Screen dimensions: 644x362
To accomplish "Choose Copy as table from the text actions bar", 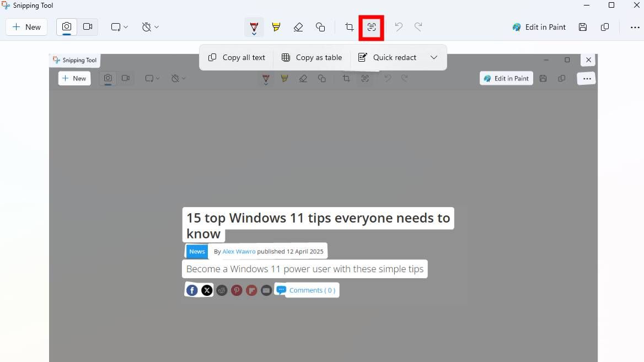I will coord(312,57).
